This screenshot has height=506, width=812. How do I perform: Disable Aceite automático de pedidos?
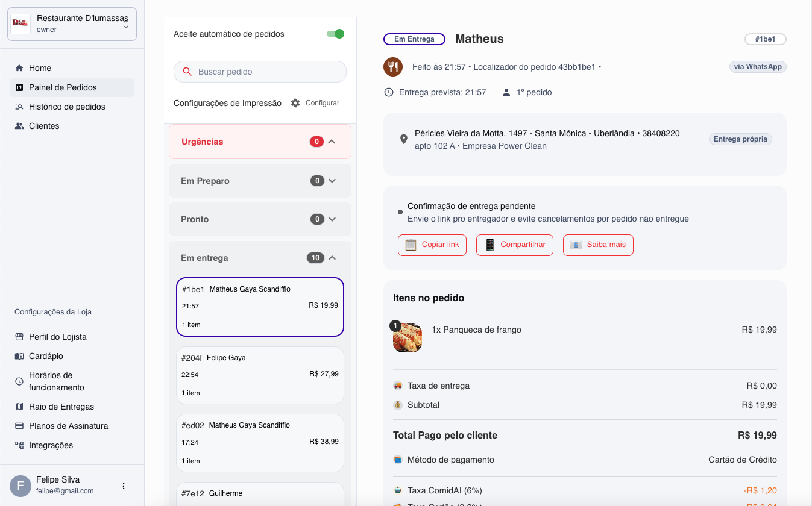tap(335, 34)
